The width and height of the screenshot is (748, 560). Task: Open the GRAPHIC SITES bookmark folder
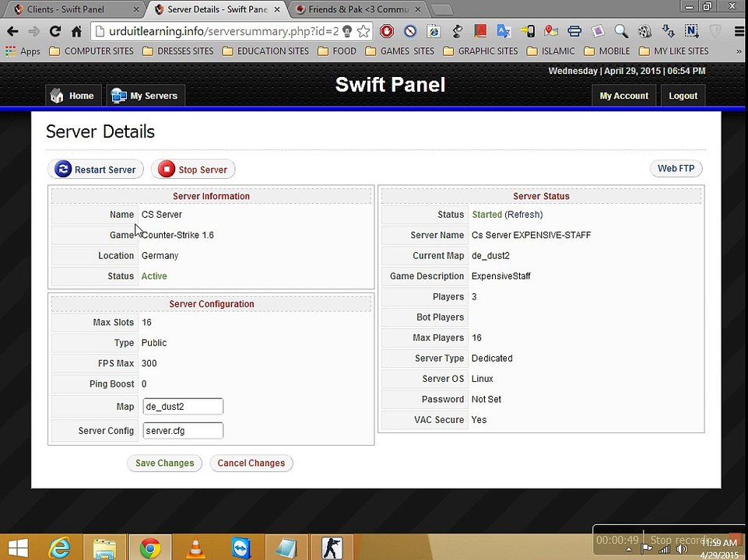tap(480, 51)
